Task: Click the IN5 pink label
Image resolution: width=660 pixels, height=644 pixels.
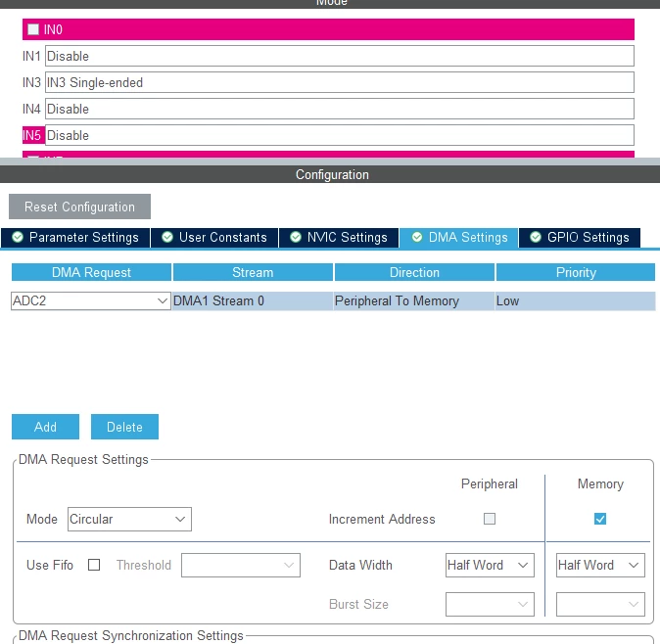Action: [33, 135]
